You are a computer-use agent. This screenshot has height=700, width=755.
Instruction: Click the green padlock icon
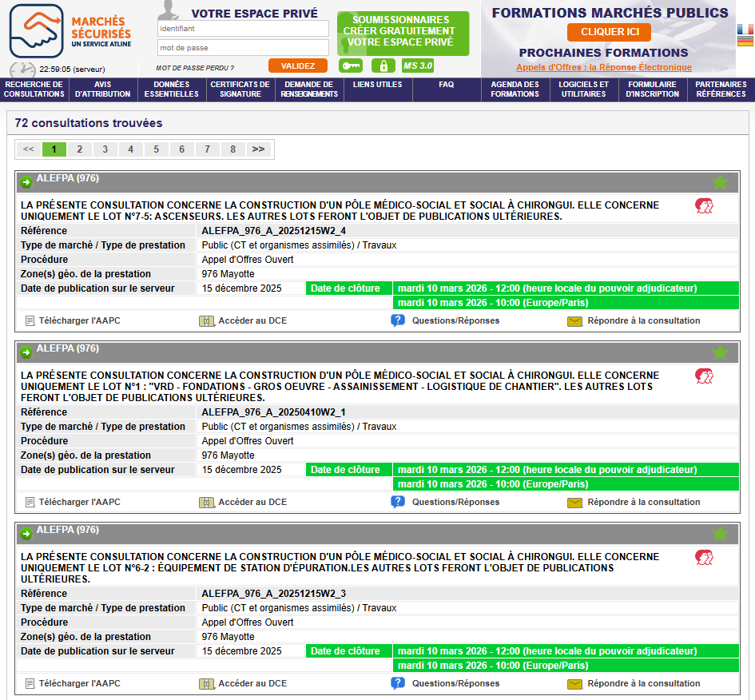pyautogui.click(x=383, y=66)
